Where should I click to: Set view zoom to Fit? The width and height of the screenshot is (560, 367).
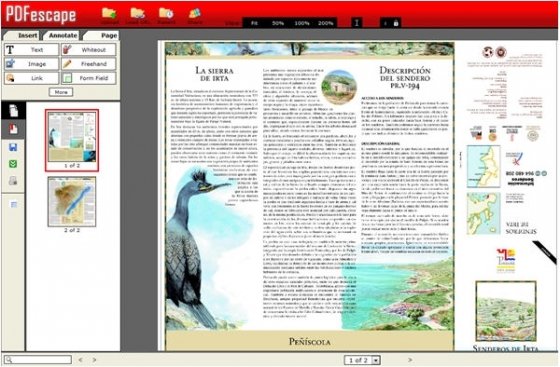(254, 23)
